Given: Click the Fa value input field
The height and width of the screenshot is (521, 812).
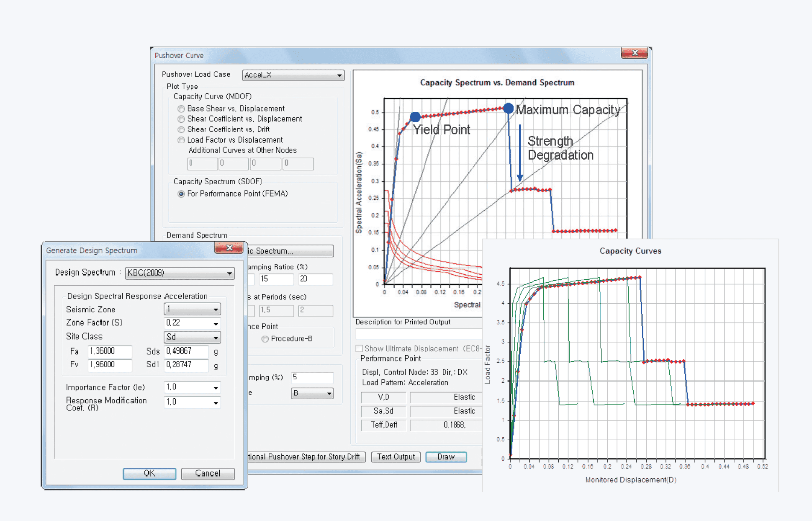Looking at the screenshot, I should [110, 351].
